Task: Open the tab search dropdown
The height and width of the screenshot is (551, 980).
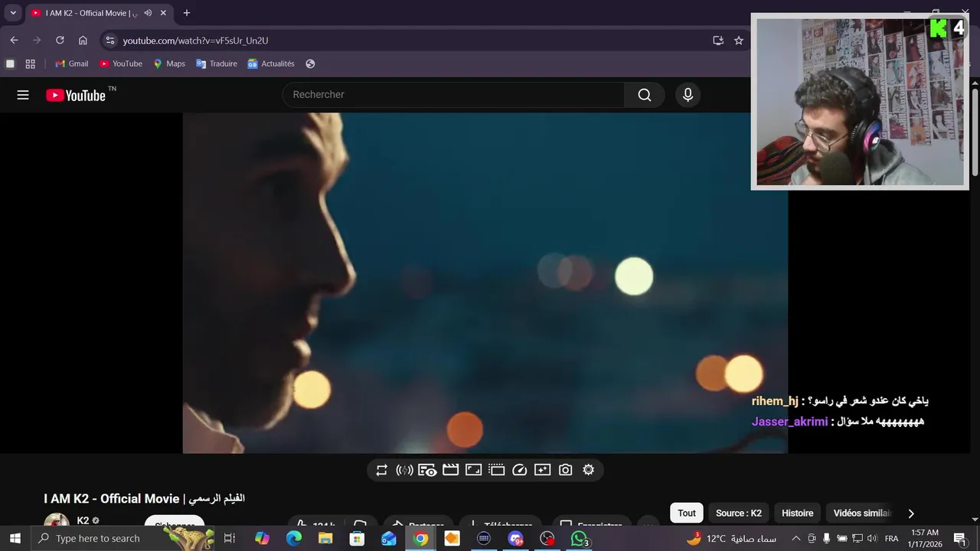Action: click(x=13, y=13)
